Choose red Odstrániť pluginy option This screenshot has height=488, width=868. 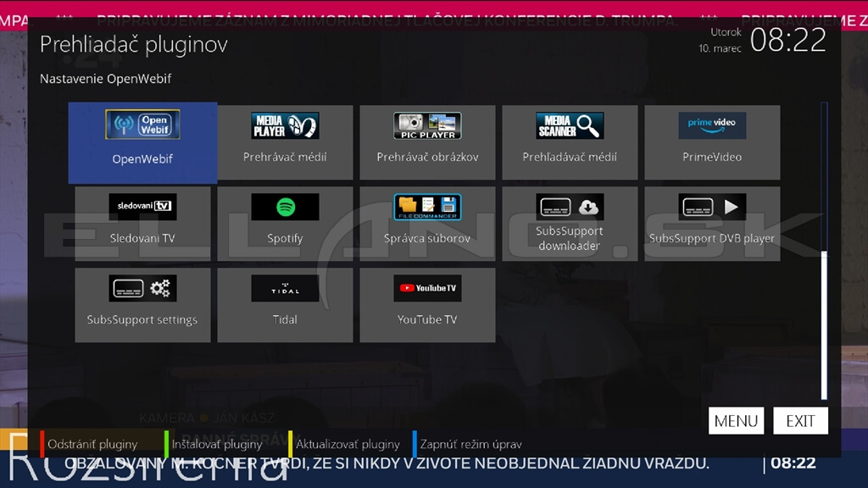[x=92, y=444]
